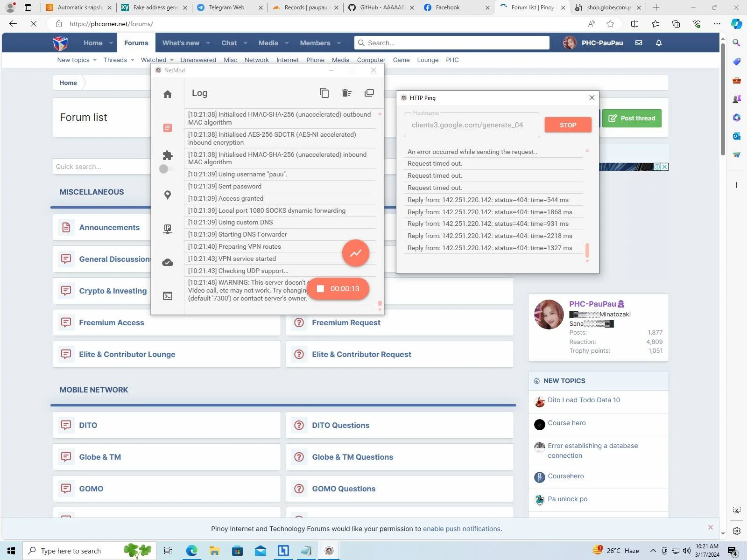Click the forum Search box
This screenshot has width=747, height=560.
452,43
